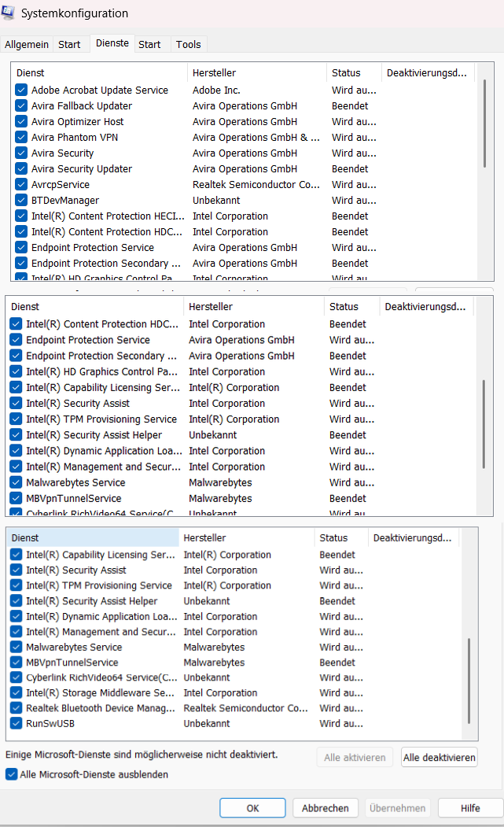Select the Adobe Acrobat Update Service row name
Viewport: 504px width, 827px height.
click(100, 90)
